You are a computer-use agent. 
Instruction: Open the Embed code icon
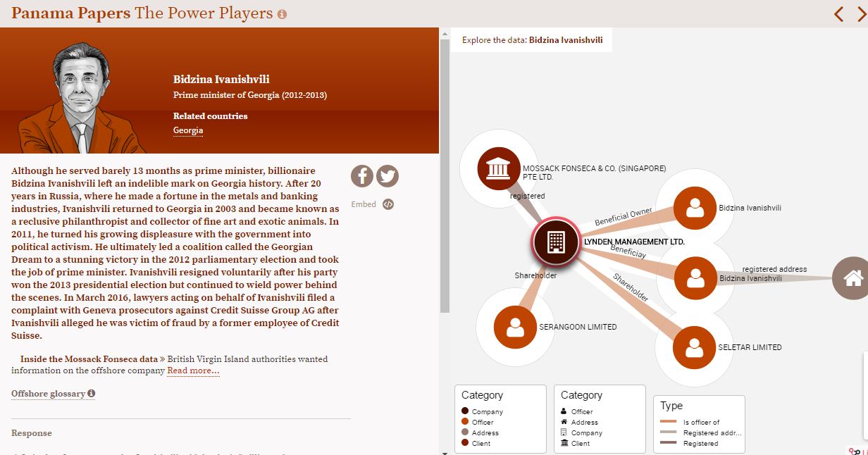click(x=387, y=204)
